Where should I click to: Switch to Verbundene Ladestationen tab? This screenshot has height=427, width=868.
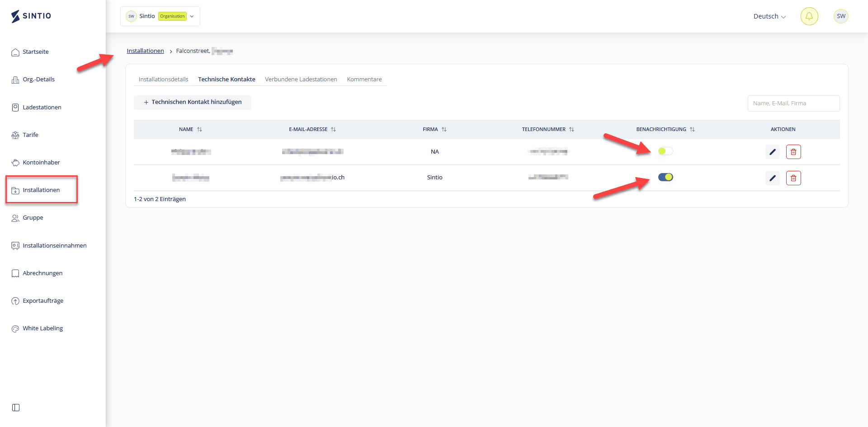tap(301, 80)
